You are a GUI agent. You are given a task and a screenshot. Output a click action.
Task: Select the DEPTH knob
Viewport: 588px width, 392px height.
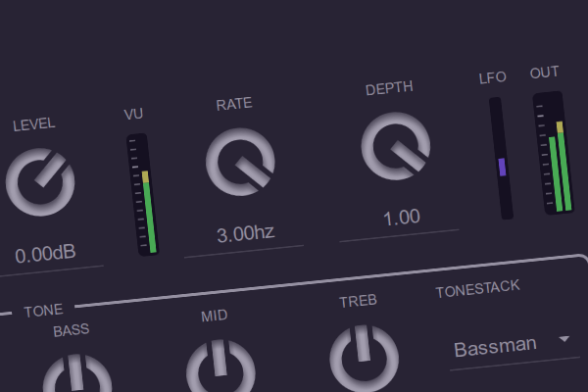click(x=396, y=147)
